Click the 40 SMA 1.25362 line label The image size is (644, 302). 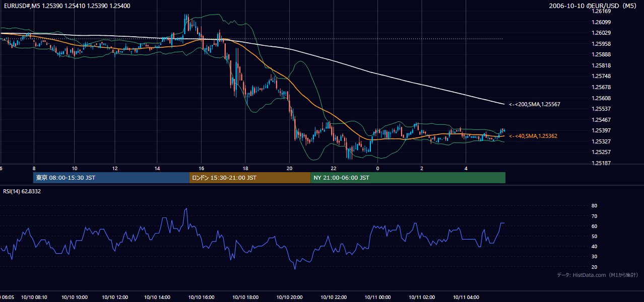[x=533, y=136]
